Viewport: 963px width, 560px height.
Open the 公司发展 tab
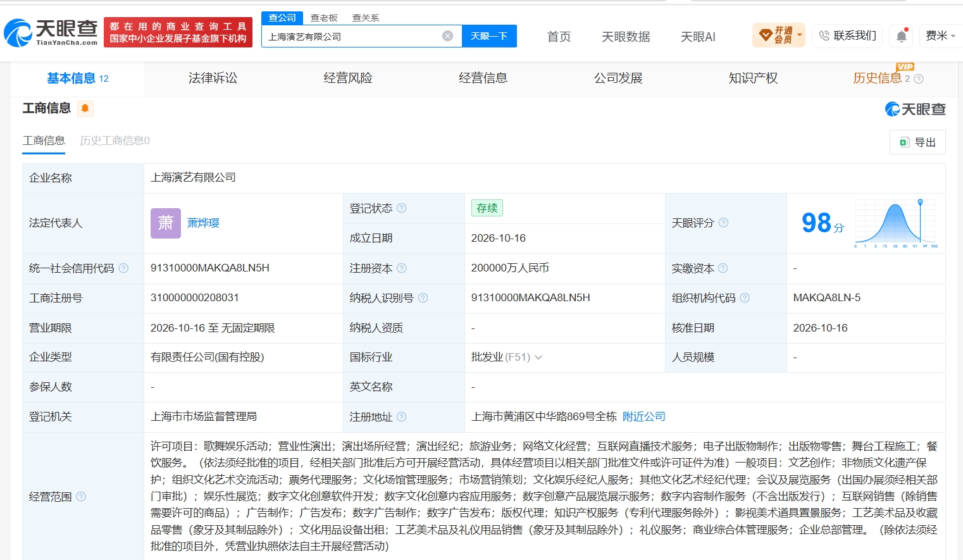point(618,78)
